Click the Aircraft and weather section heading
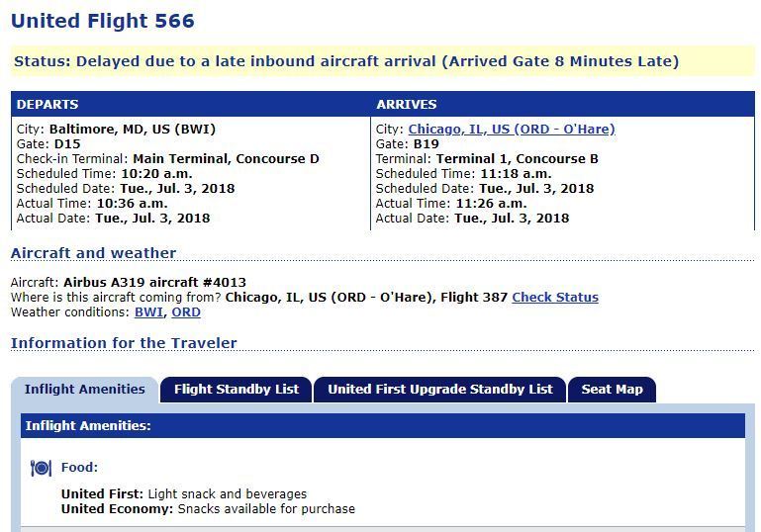Viewport: 761px width, 532px height. [93, 253]
